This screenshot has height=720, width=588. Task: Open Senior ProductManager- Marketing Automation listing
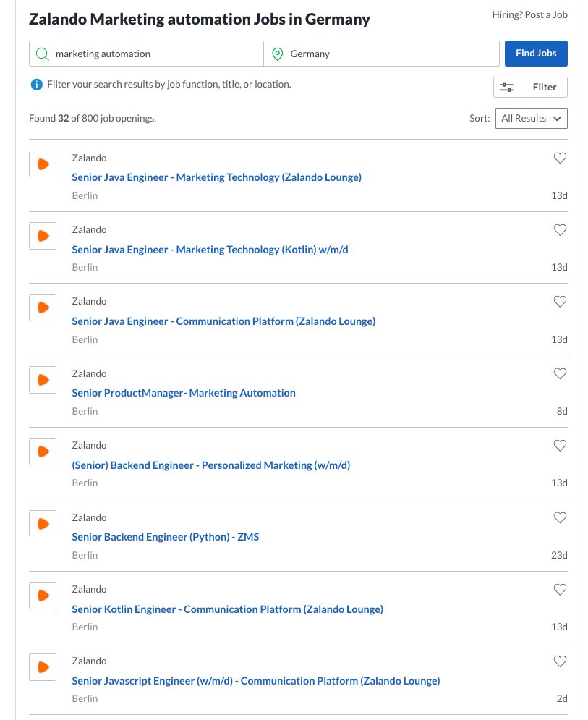coord(184,393)
